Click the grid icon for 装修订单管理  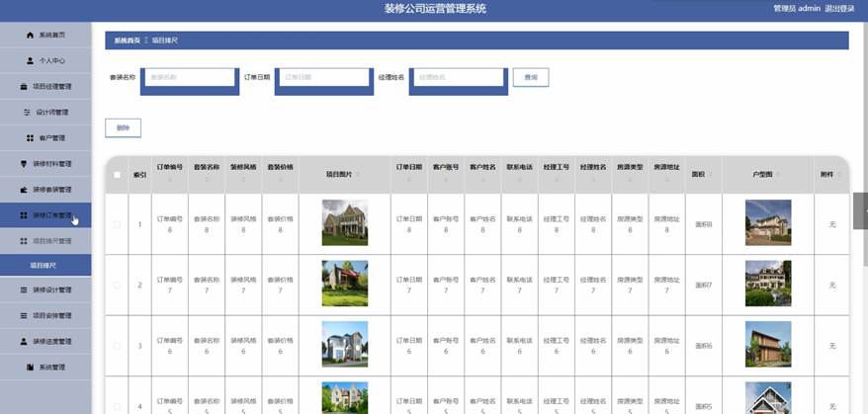pos(24,215)
